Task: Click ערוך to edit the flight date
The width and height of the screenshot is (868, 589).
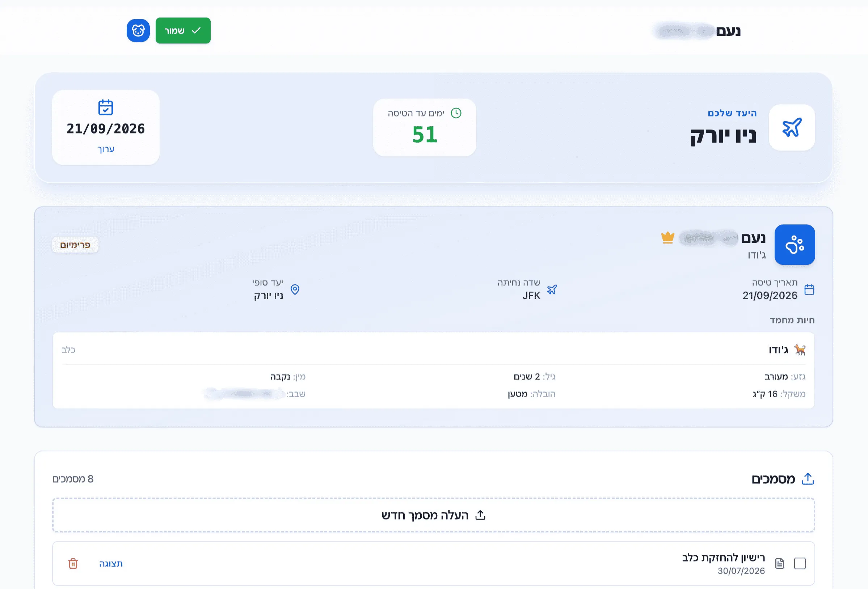Action: (x=106, y=149)
